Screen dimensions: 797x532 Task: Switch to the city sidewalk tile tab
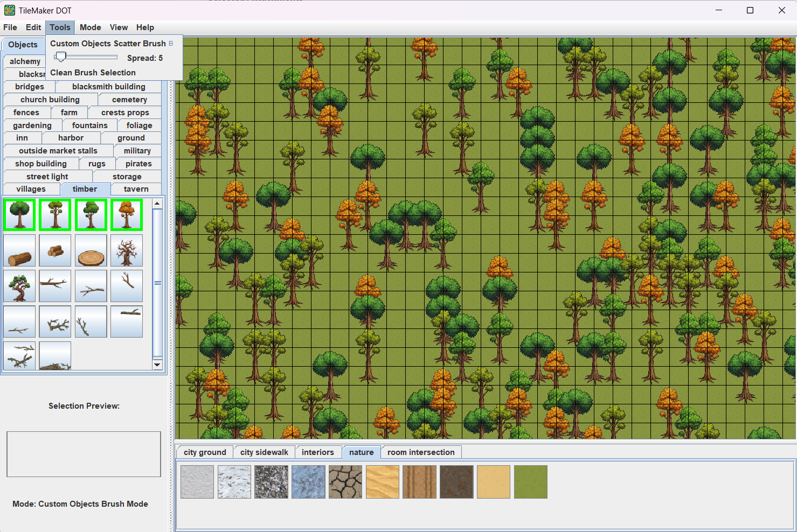(264, 452)
